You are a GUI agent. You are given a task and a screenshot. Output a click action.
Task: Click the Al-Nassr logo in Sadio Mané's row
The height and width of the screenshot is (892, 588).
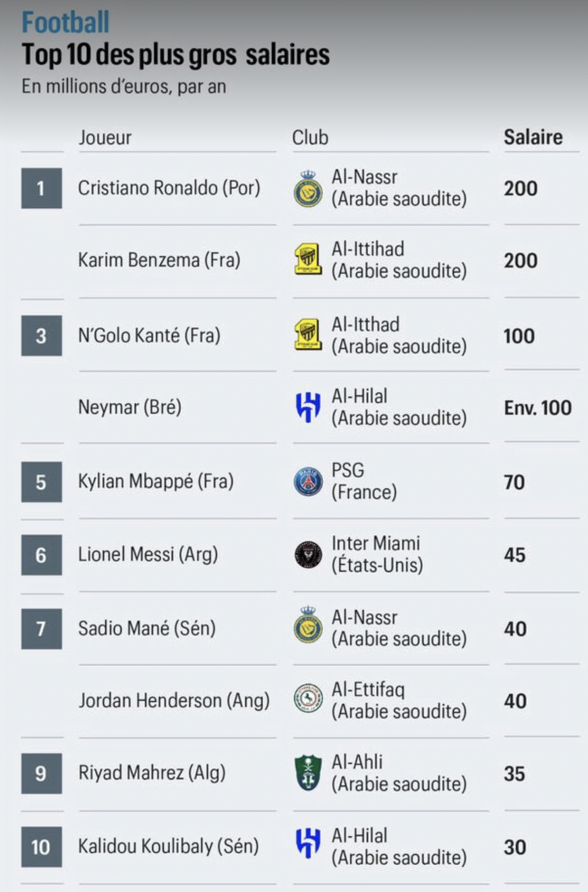(308, 628)
